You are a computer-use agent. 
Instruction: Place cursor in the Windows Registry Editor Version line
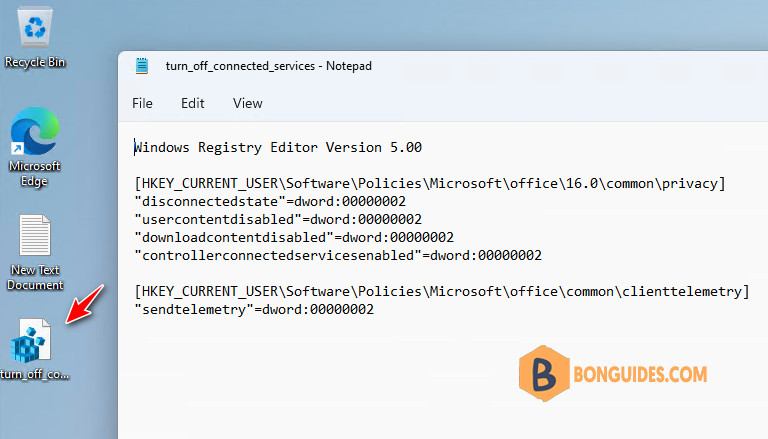(x=278, y=147)
